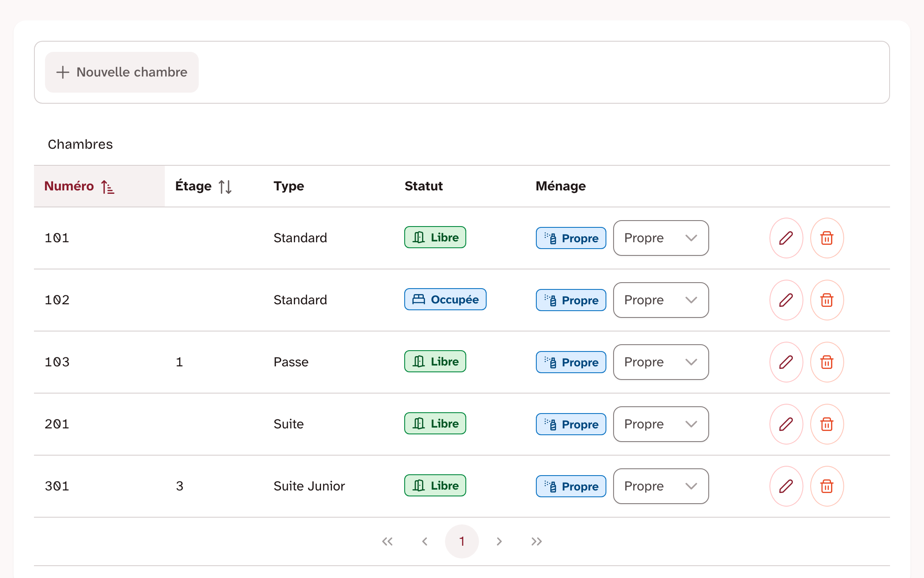Delete room 301 with the trash icon

click(827, 486)
